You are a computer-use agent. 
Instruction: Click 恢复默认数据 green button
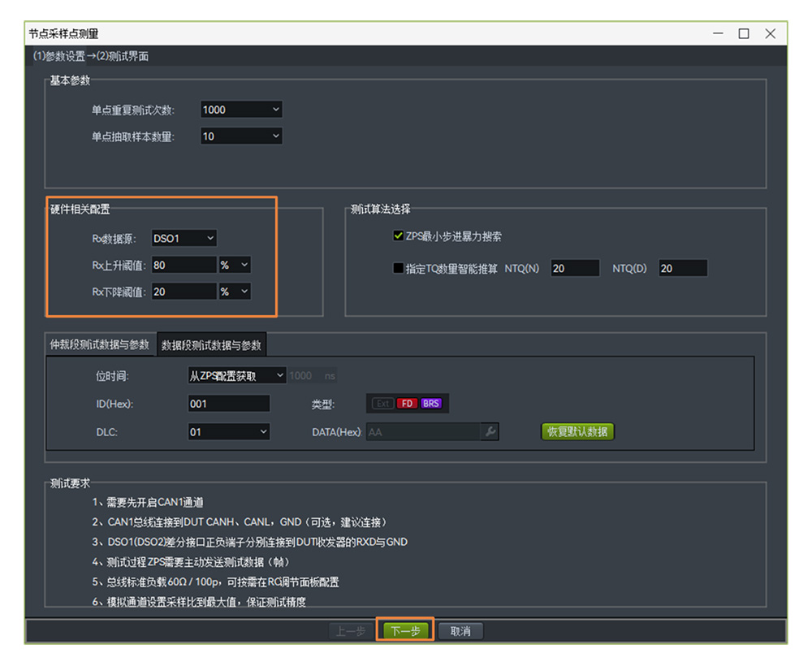coord(577,431)
